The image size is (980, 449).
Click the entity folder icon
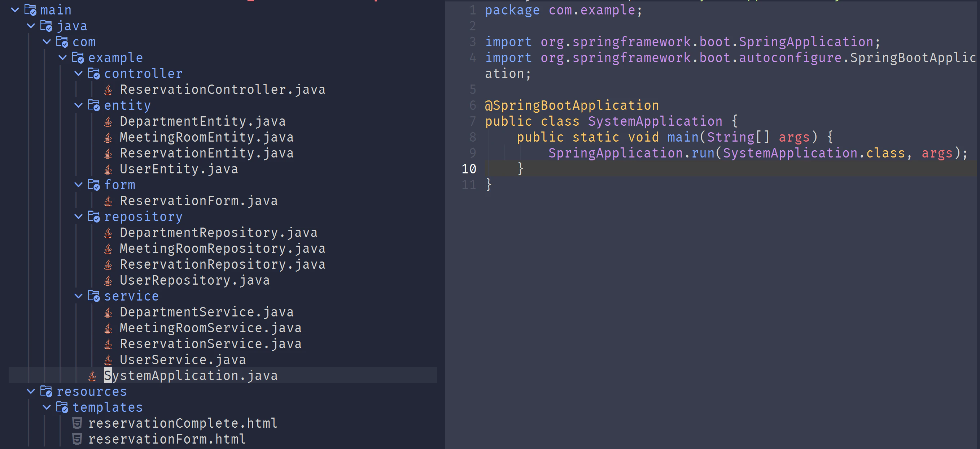coord(94,105)
